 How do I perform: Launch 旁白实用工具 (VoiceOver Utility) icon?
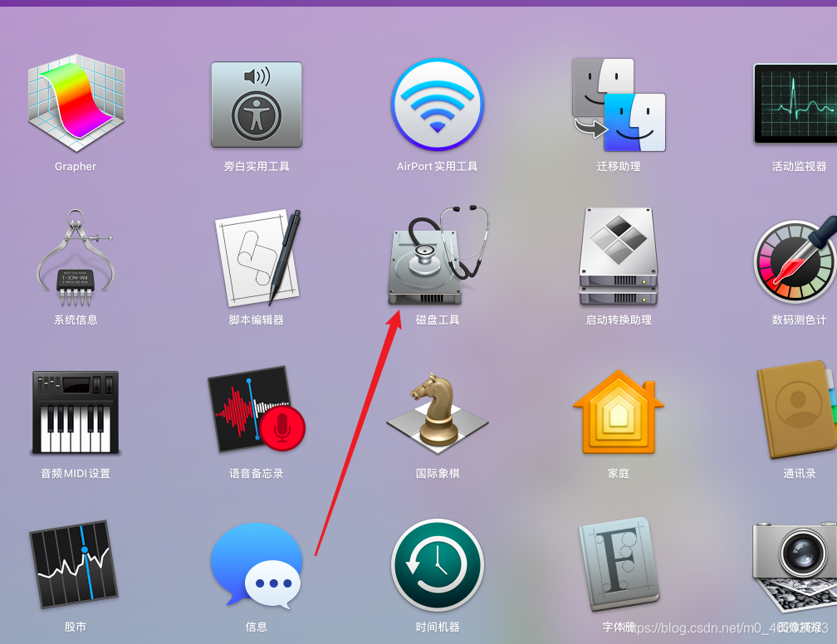click(257, 105)
